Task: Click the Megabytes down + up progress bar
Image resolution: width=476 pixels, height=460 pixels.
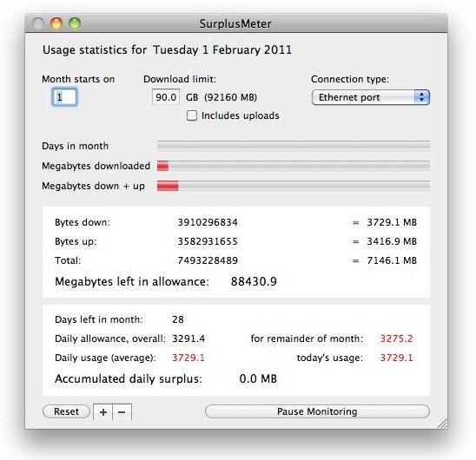Action: point(294,186)
